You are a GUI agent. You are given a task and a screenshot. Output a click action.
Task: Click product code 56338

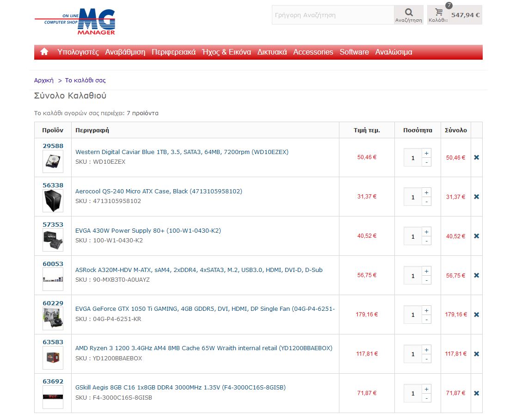point(53,185)
